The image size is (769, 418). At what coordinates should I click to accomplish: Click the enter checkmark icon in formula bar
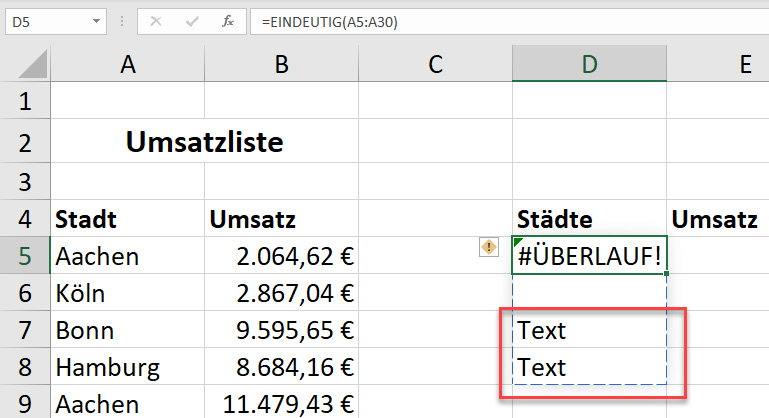192,20
